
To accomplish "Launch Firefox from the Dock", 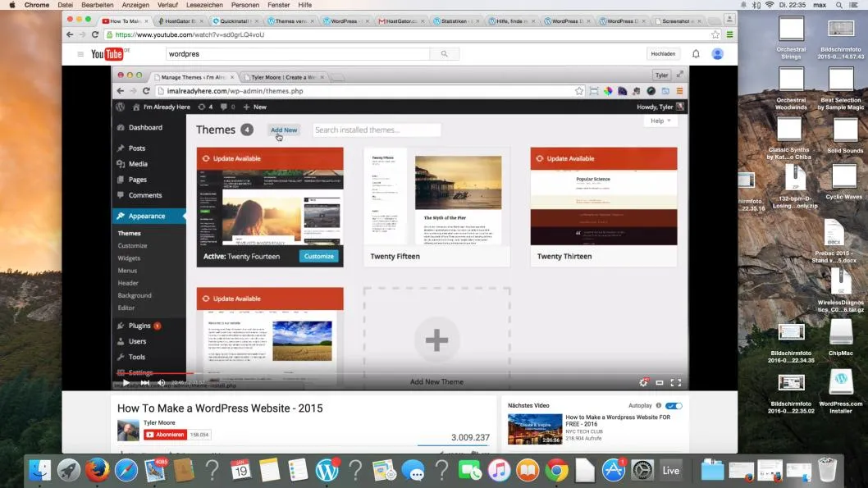I will tap(98, 471).
